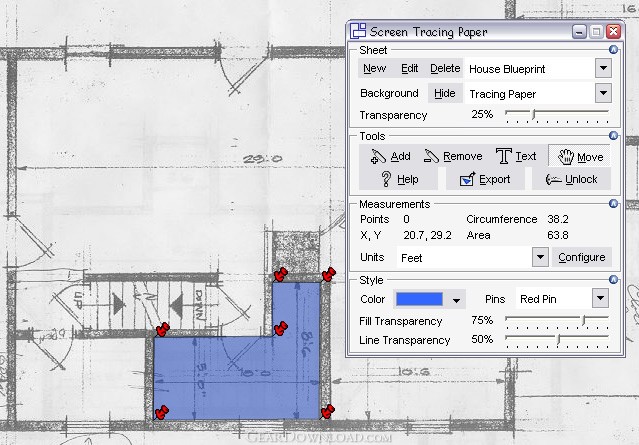The image size is (639, 445).
Task: Select the Add point tool
Action: click(390, 156)
